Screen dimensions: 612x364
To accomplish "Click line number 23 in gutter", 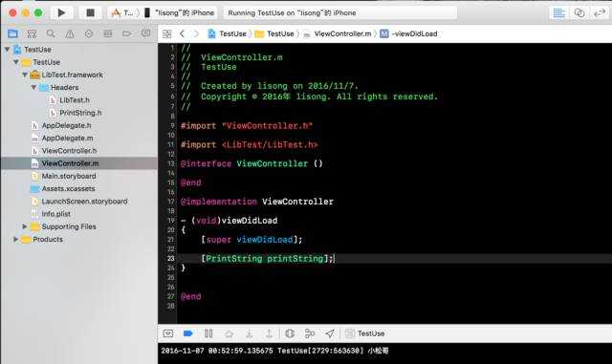I will (171, 259).
